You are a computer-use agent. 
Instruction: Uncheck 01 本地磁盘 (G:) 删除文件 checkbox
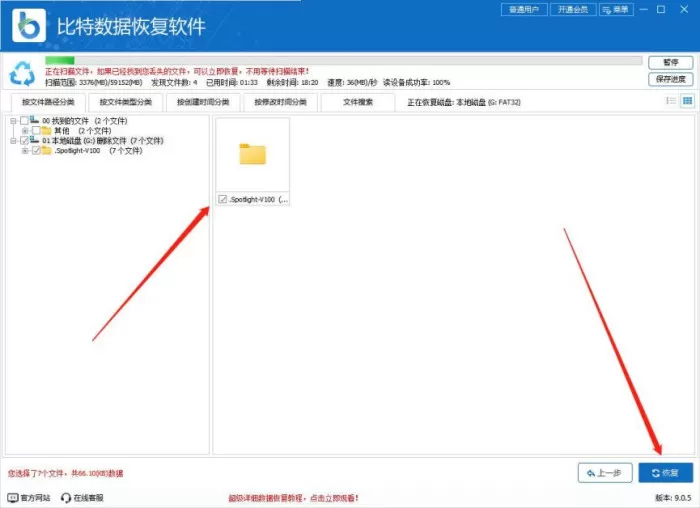[24, 141]
